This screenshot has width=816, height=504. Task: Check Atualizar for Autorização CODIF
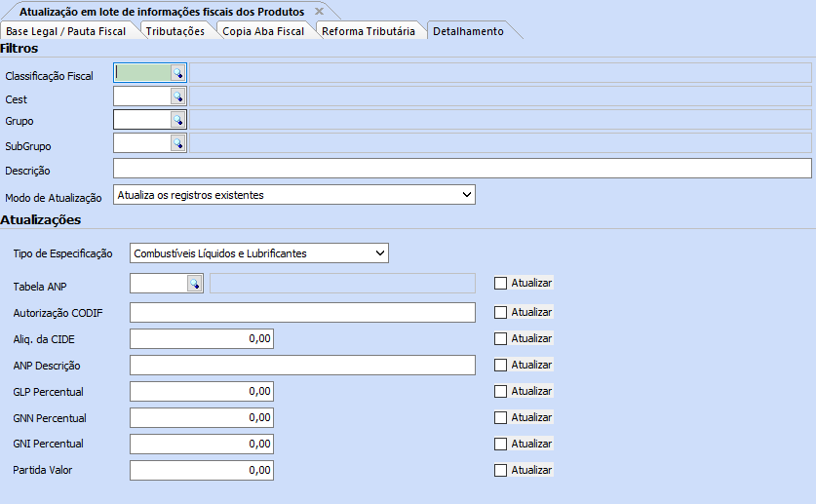[x=501, y=312]
